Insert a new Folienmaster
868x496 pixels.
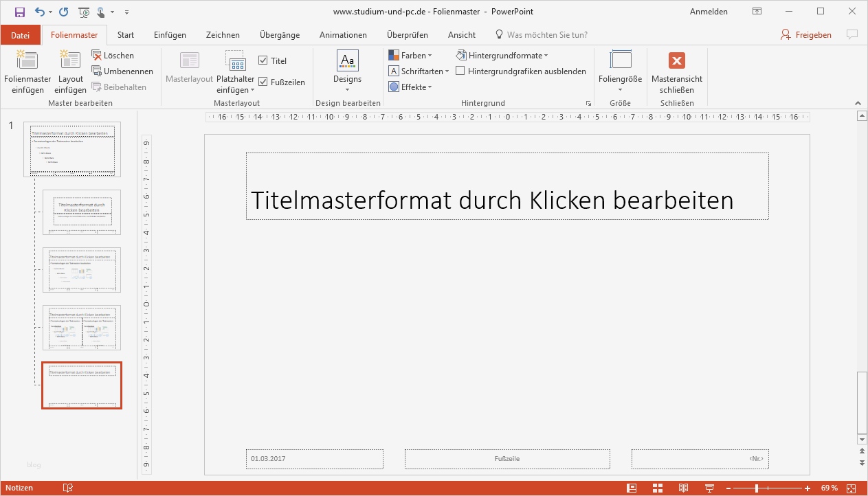point(27,73)
